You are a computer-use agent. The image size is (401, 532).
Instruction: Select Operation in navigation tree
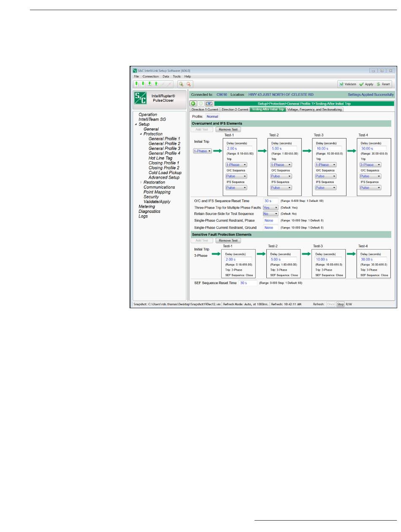pos(148,115)
